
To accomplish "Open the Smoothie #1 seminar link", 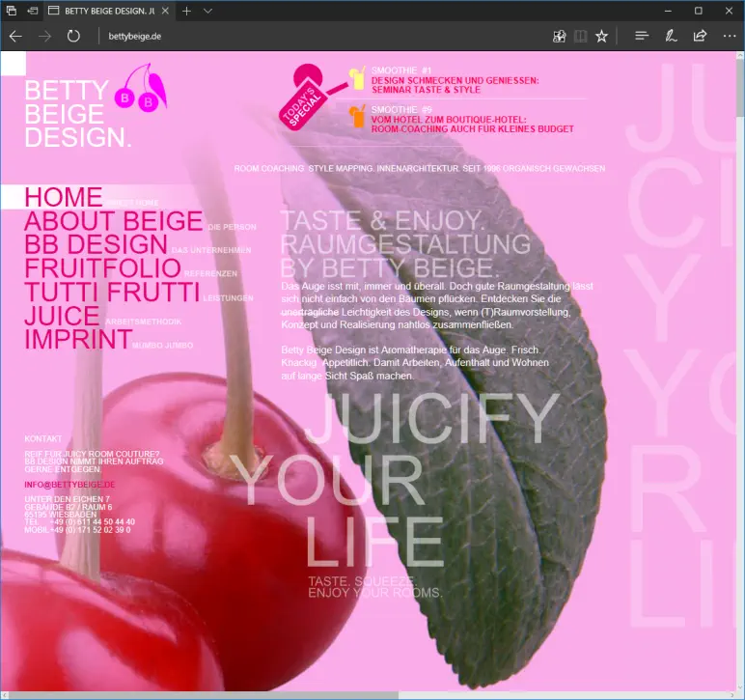I will [454, 85].
